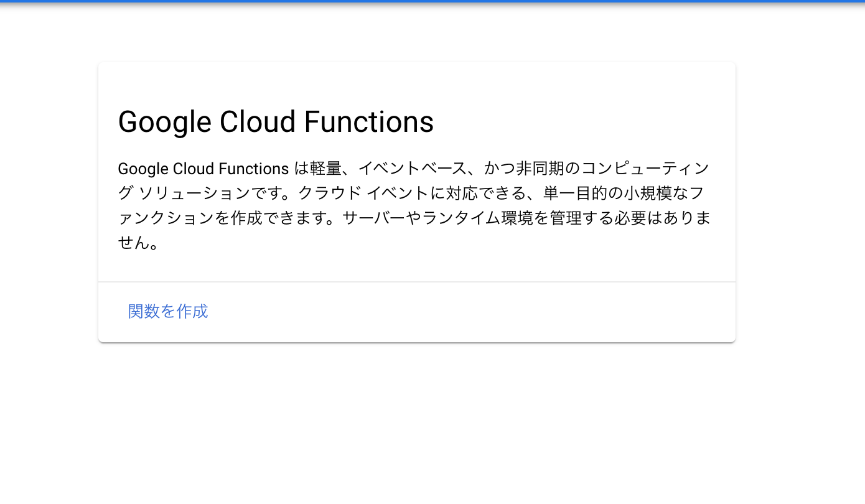
Task: Click the divider line above 関数を作成
Action: point(417,281)
